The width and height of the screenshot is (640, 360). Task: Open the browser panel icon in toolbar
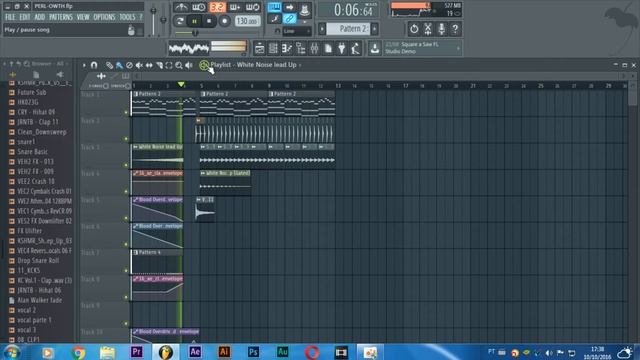301,49
